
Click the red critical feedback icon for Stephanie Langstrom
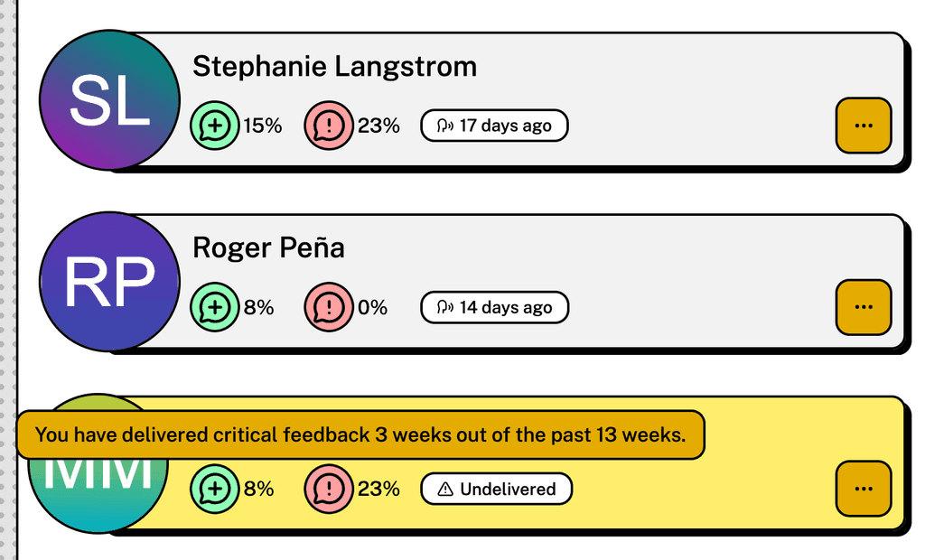(x=328, y=126)
